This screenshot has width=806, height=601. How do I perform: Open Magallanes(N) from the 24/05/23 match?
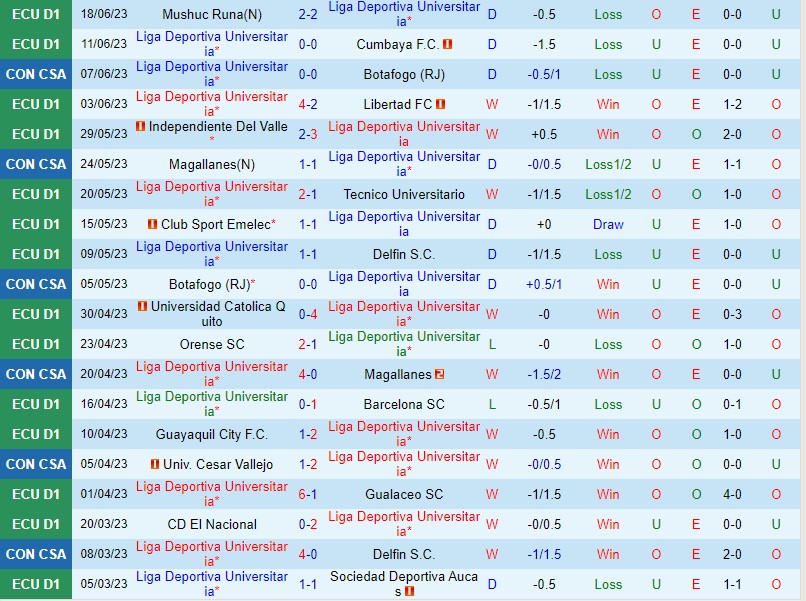212,165
